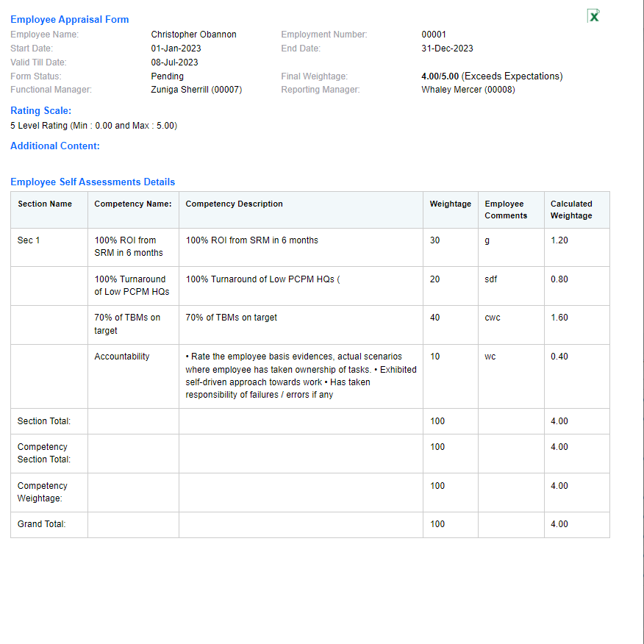
Task: Click the Employee Comments column header
Action: [x=506, y=210]
